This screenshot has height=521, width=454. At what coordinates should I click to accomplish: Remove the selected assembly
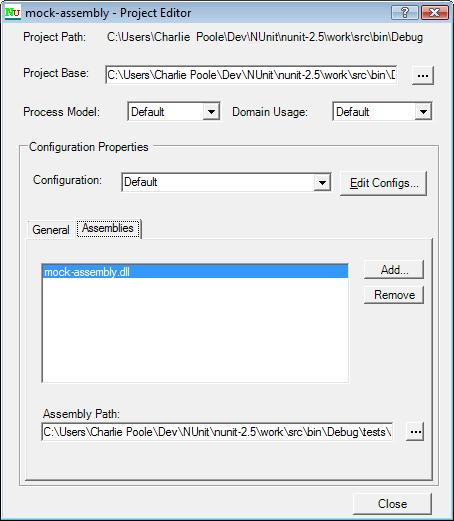tap(394, 295)
